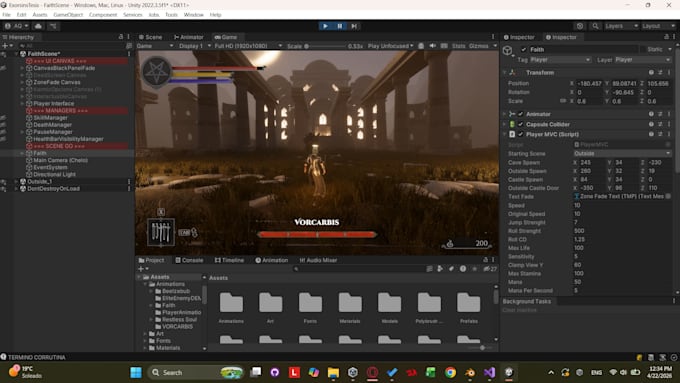
Task: Click the Unity Editor taskbar icon
Action: 509,372
